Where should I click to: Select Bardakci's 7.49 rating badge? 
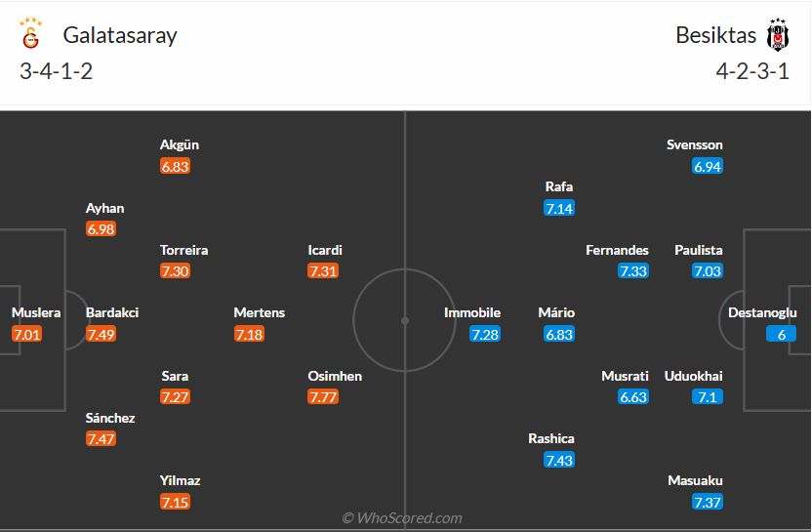pyautogui.click(x=101, y=334)
